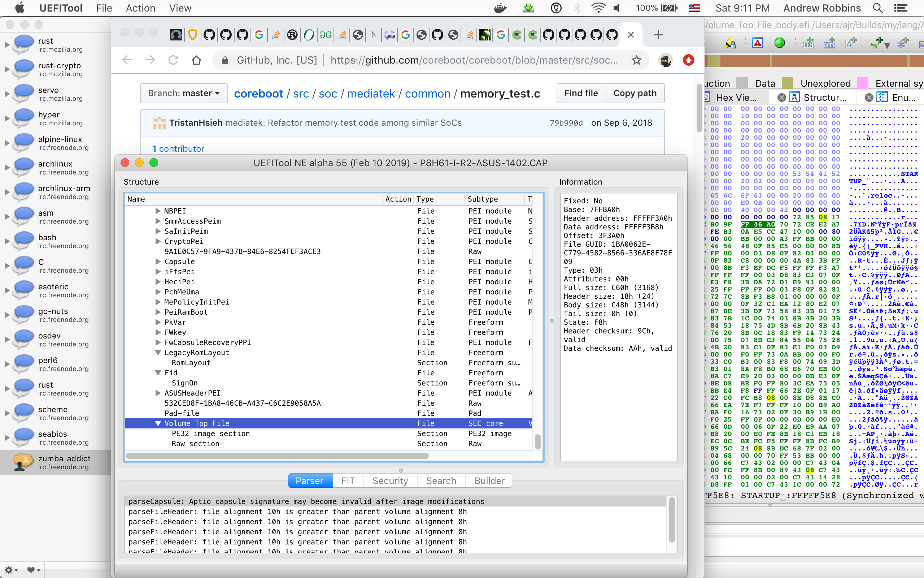Switch to the FIT tab
924x578 pixels.
point(348,480)
